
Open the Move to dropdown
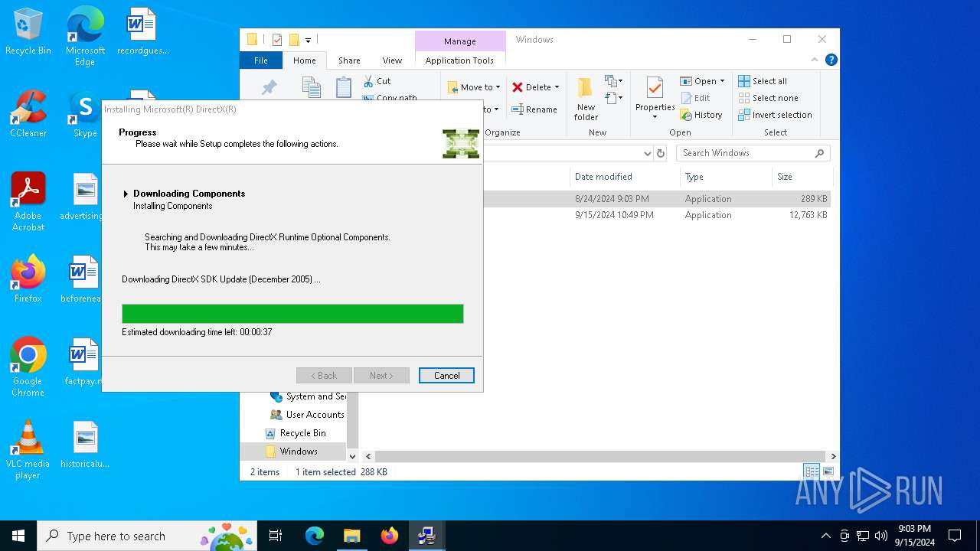[474, 87]
